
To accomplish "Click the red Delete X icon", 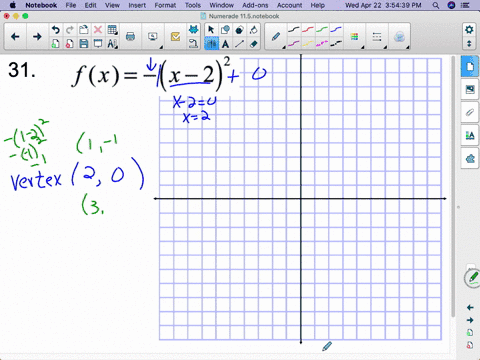I will 98,30.
